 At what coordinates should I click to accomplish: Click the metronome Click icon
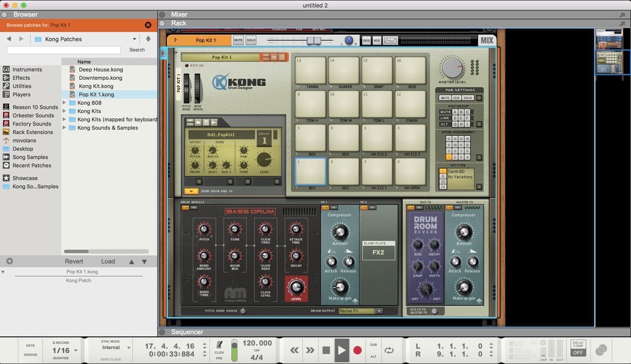click(x=220, y=345)
